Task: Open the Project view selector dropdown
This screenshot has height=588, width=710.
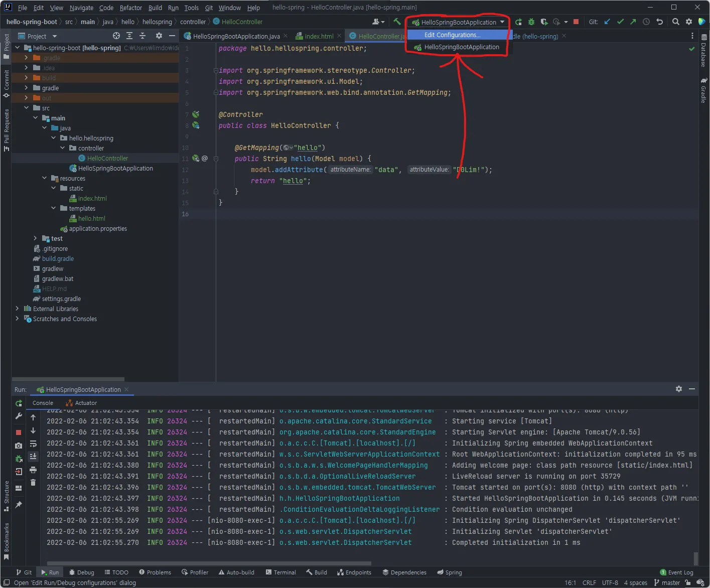Action: coord(37,36)
